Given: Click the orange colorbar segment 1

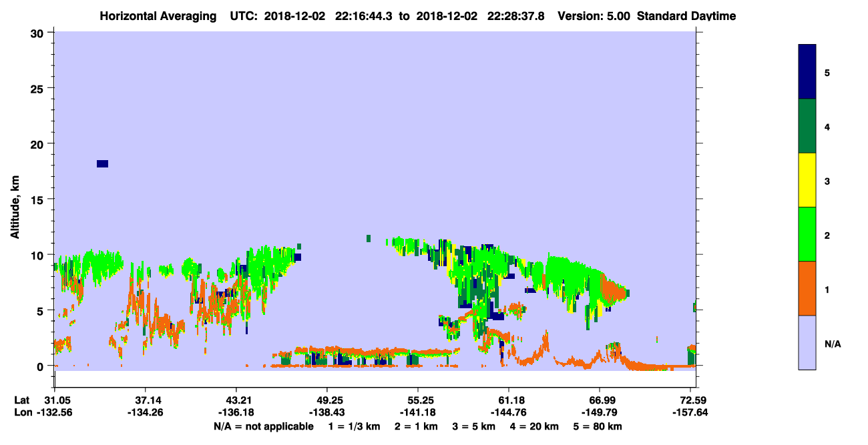Looking at the screenshot, I should 807,288.
